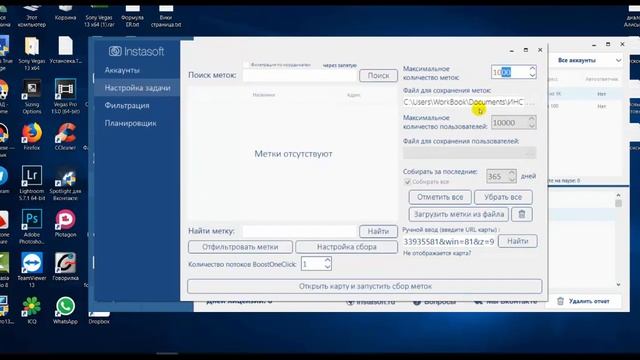Click the Максимальное количество меток number field
This screenshot has width=640, height=360.
pos(510,72)
